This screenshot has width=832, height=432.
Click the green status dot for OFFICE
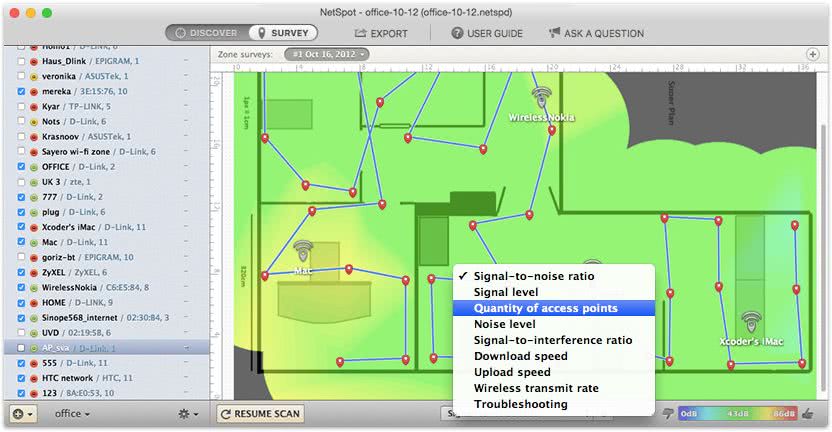click(x=33, y=167)
